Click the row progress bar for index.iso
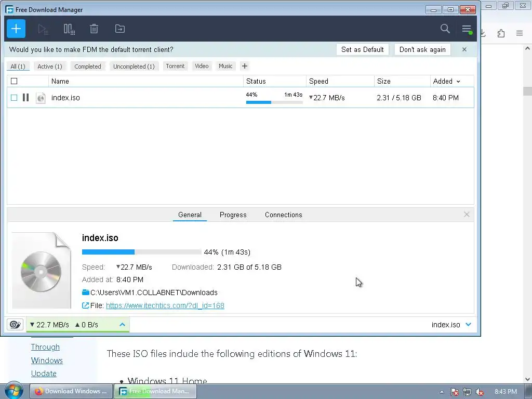Screen dimensions: 532x399 tap(274, 102)
